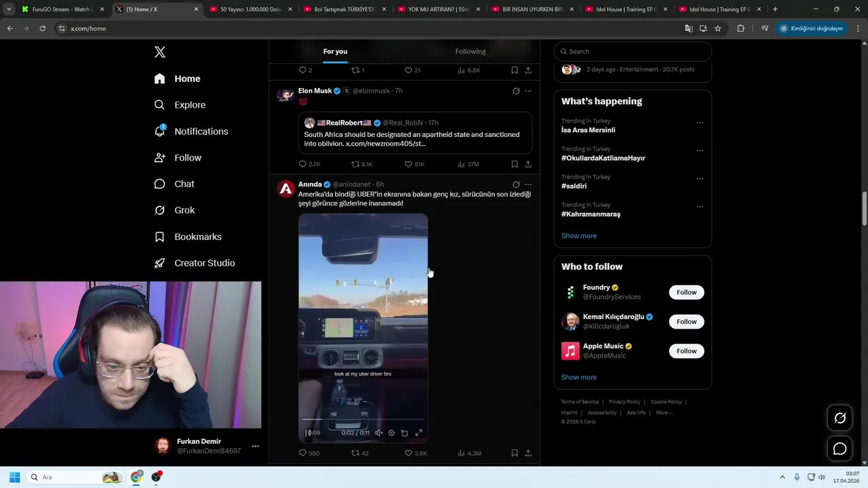The width and height of the screenshot is (868, 488).
Task: Open video settings gear menu
Action: (x=391, y=432)
